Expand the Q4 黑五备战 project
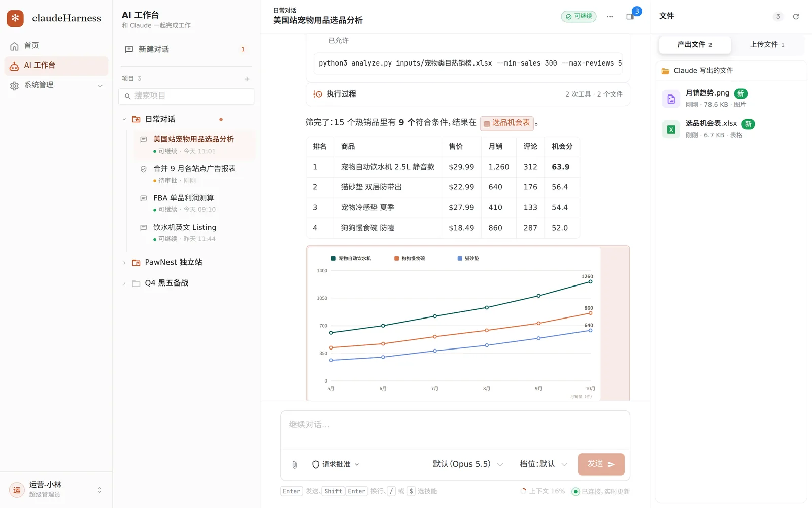The height and width of the screenshot is (508, 812). click(124, 283)
